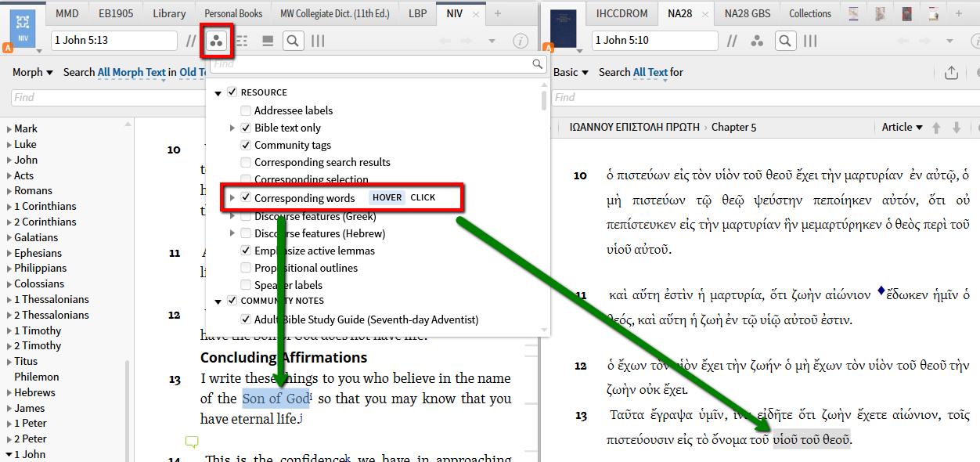This screenshot has width=980, height=462.
Task: Enable the Addressee labels checkbox
Action: [x=246, y=110]
